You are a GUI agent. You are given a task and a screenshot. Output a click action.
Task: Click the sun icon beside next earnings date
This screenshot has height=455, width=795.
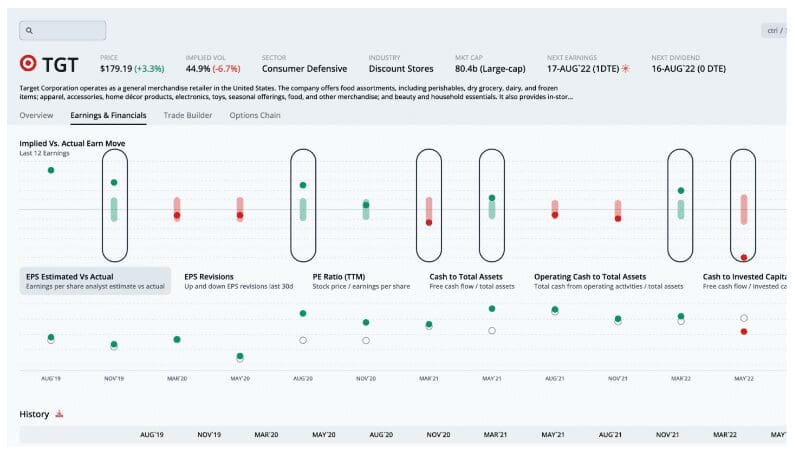[626, 69]
